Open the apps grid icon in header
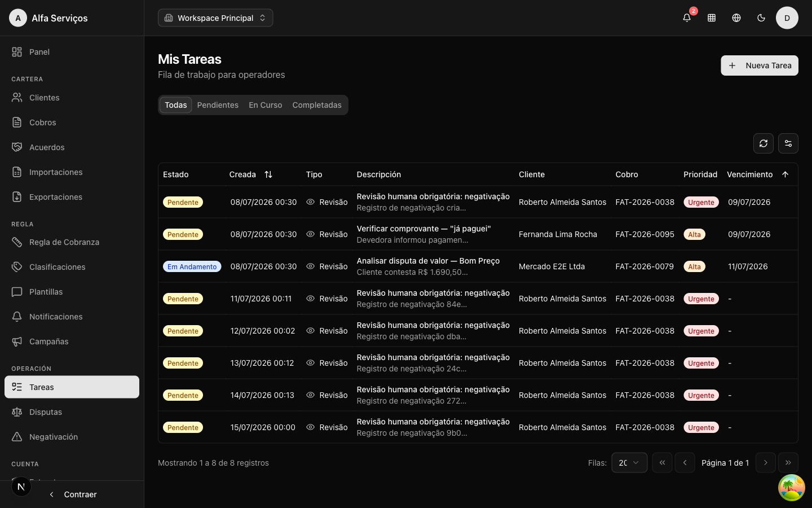This screenshot has width=812, height=508. pyautogui.click(x=712, y=18)
